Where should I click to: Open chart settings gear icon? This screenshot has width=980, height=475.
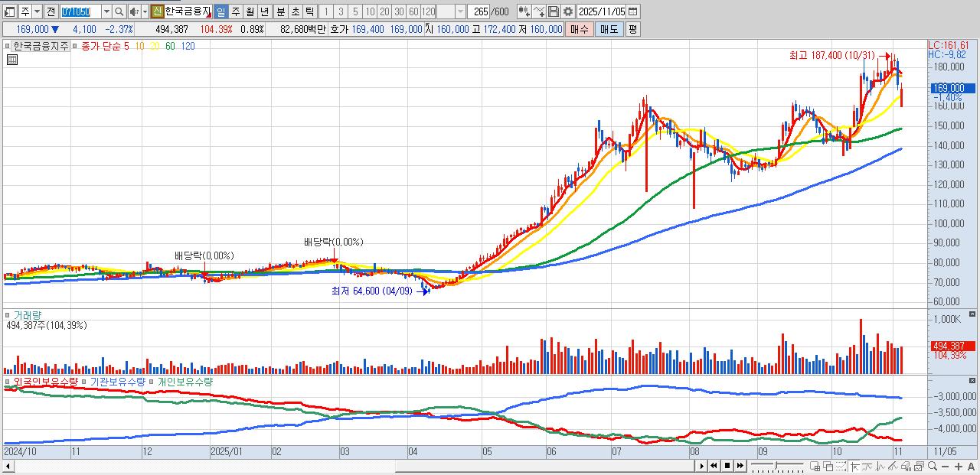tap(567, 11)
